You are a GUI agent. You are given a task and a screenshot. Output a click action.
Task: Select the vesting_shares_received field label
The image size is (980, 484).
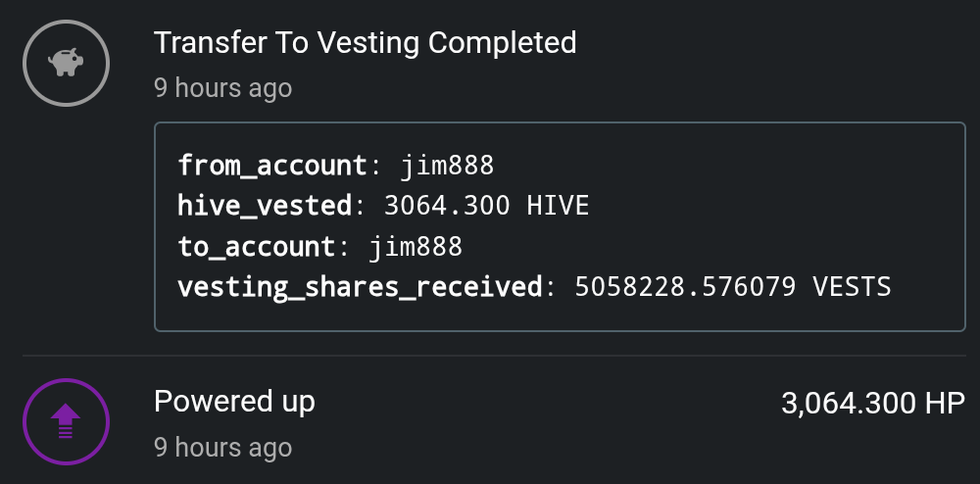pyautogui.click(x=360, y=287)
